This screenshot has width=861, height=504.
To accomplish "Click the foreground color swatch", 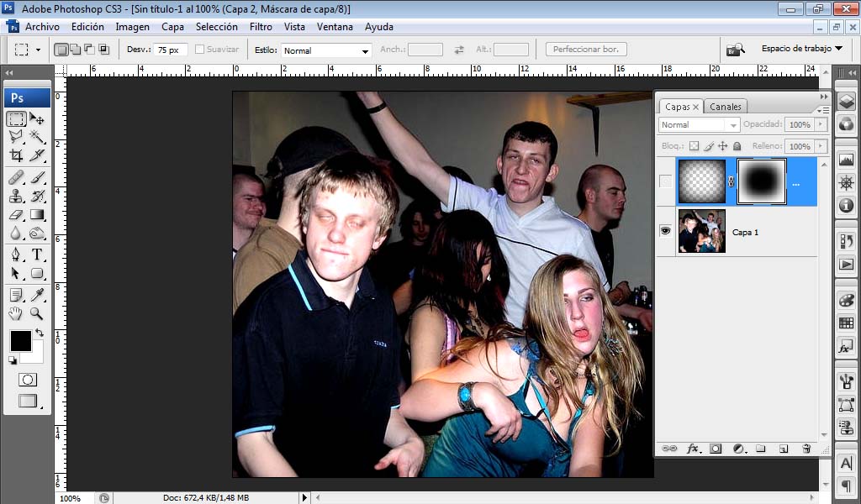I will tap(20, 341).
